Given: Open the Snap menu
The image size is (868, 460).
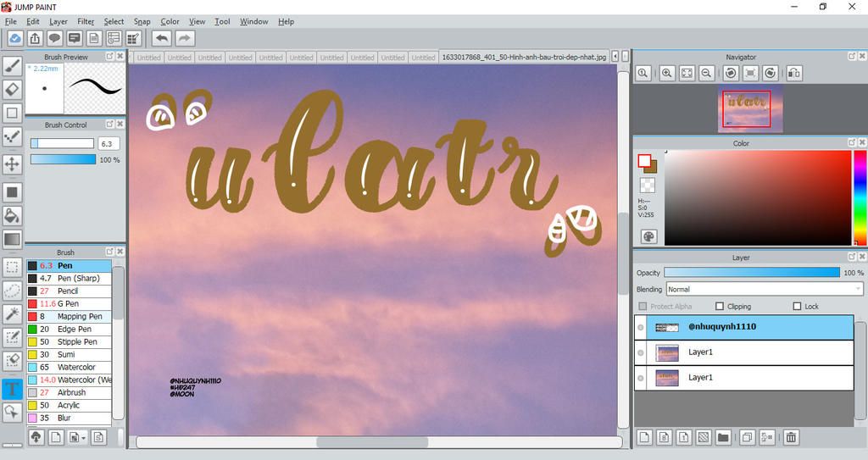Looking at the screenshot, I should pos(142,21).
